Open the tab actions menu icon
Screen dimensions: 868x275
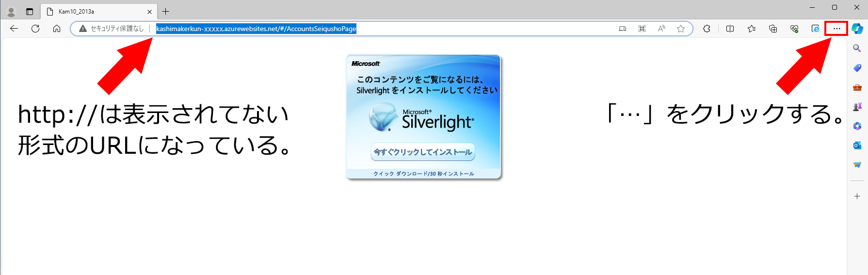30,12
